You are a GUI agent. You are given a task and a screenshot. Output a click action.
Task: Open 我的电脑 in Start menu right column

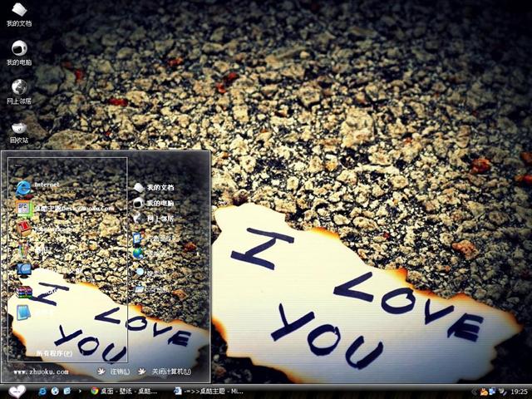click(x=153, y=203)
